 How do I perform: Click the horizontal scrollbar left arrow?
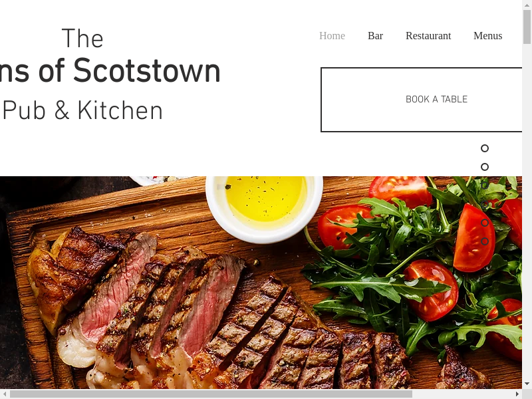click(x=5, y=394)
